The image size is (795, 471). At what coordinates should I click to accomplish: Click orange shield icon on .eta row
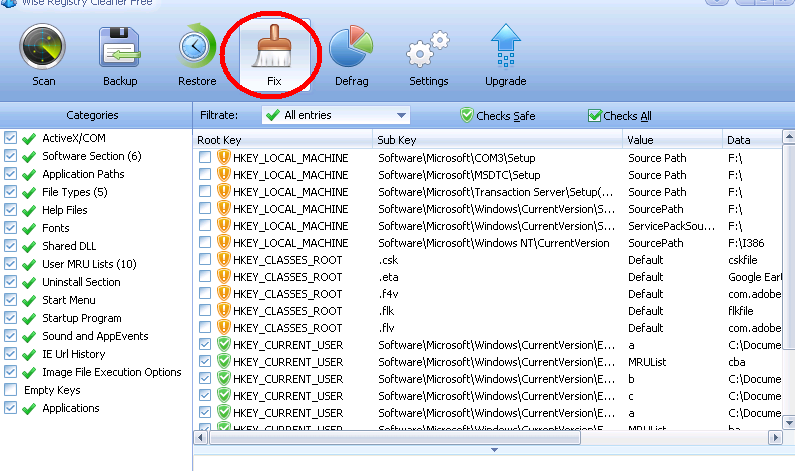pos(224,276)
